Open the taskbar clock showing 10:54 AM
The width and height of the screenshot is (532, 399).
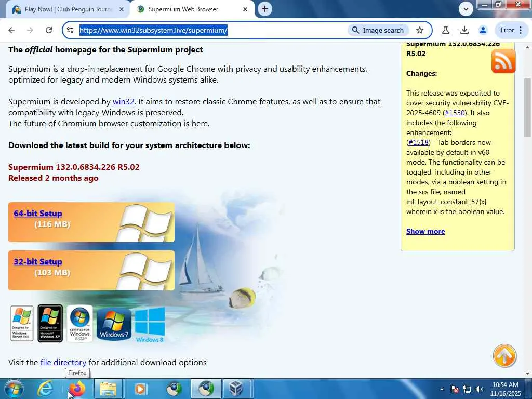click(x=505, y=389)
